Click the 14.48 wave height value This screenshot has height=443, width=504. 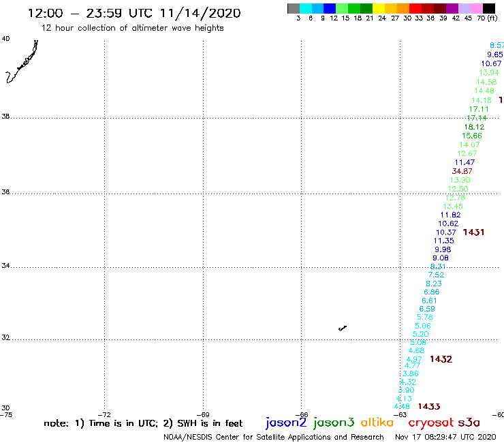pos(484,91)
